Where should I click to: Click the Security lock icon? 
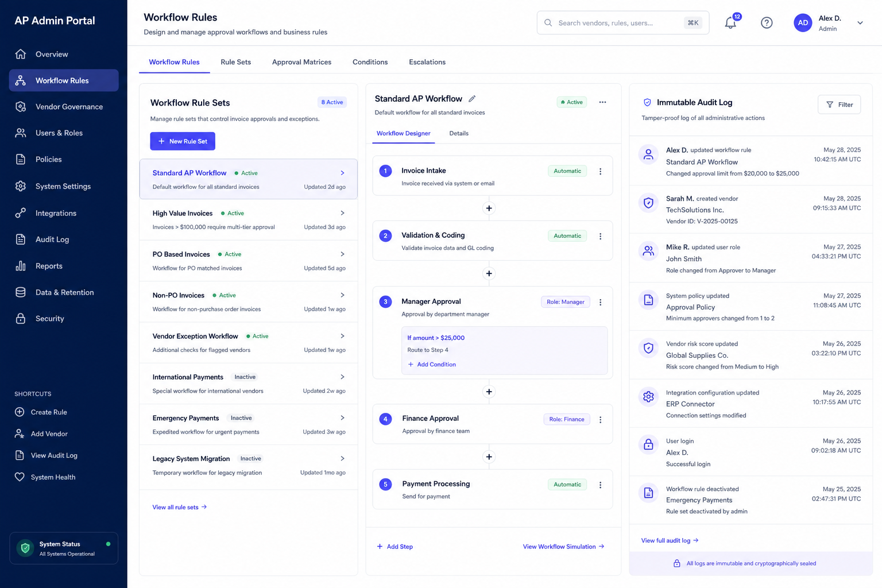[21, 318]
